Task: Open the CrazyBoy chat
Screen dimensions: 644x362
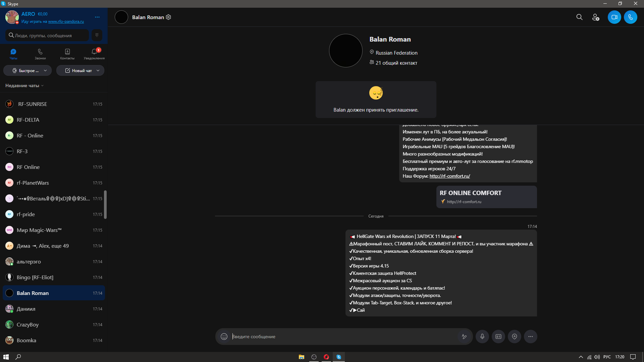Action: [54, 325]
